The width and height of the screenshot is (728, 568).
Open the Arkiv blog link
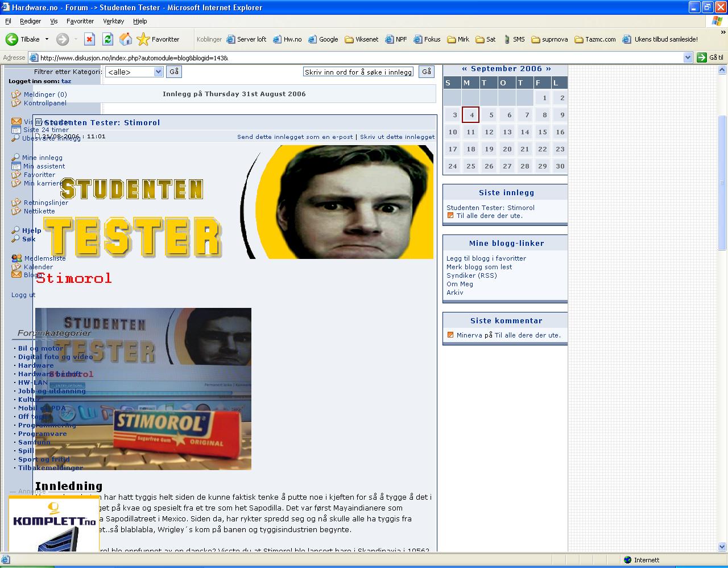pos(455,293)
